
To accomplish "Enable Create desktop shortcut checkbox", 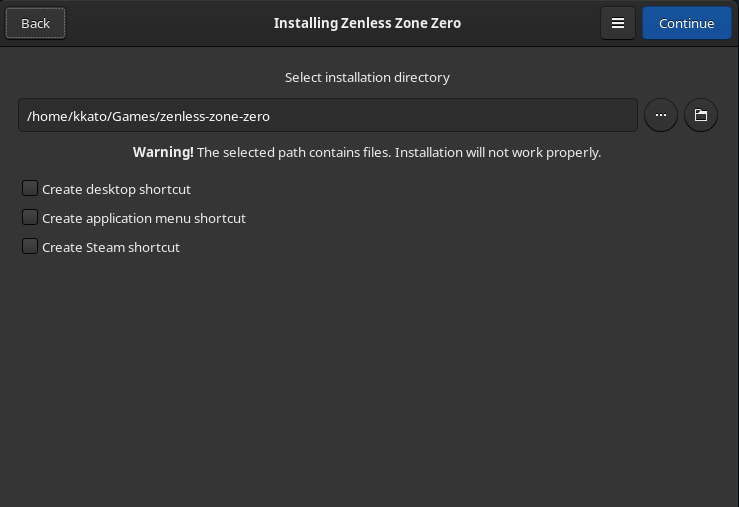I will pos(30,188).
